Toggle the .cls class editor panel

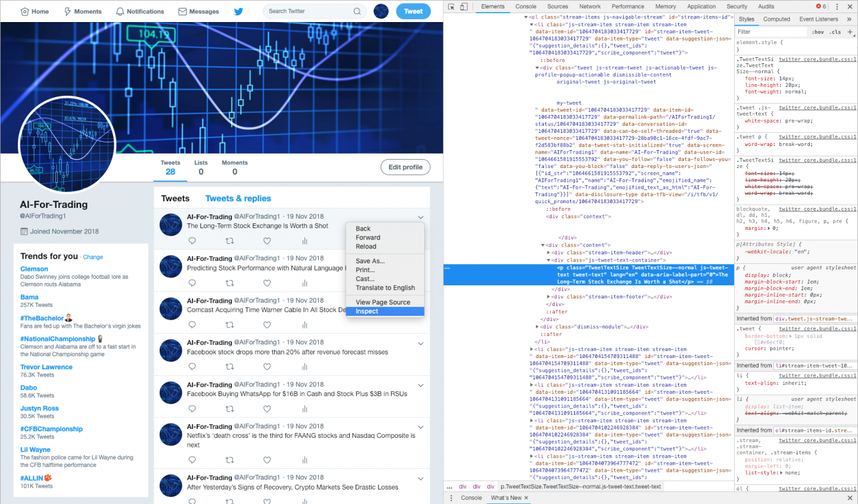[835, 32]
